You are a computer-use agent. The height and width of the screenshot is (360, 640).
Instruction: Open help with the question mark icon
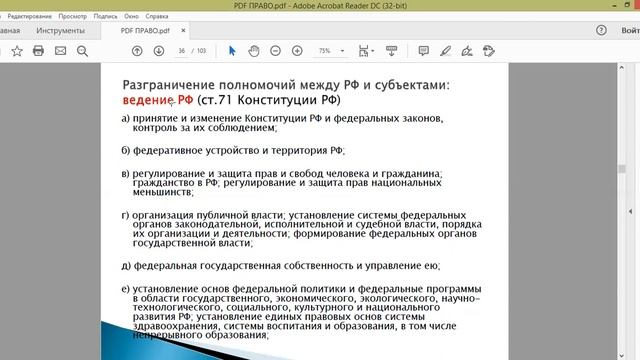coord(601,30)
